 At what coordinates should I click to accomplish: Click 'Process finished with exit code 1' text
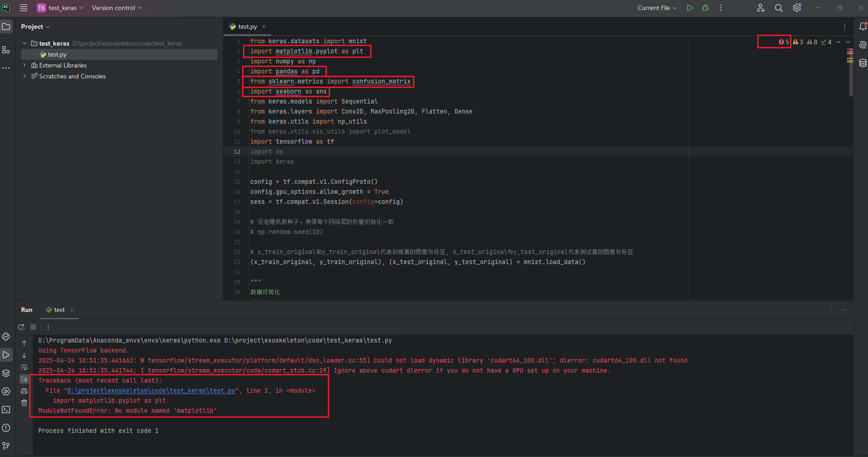[98, 431]
